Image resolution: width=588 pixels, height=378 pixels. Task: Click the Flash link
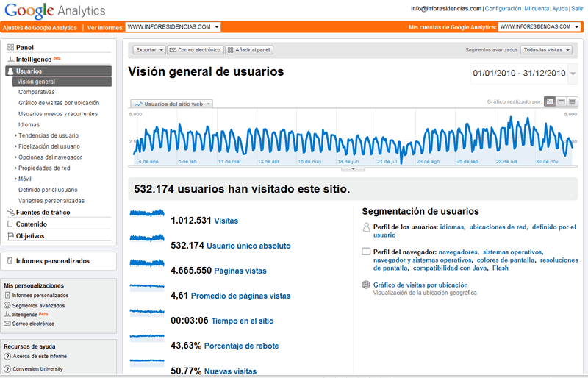tap(501, 268)
